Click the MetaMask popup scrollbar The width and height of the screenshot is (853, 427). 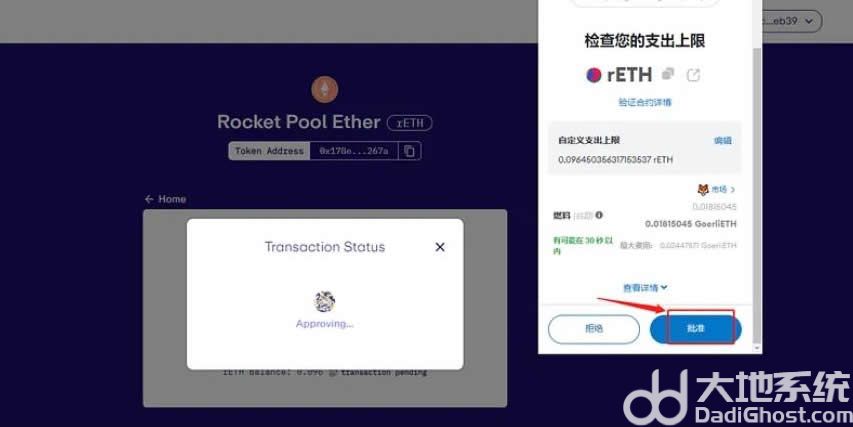pyautogui.click(x=757, y=196)
